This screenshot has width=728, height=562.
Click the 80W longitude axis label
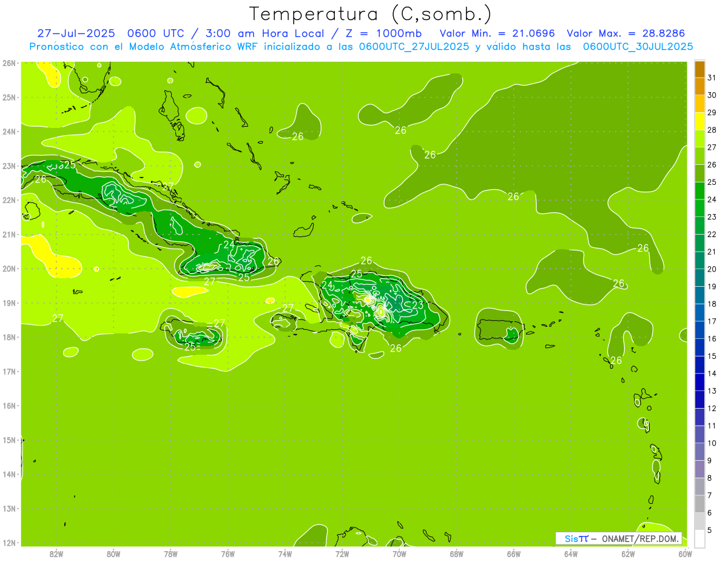click(113, 554)
